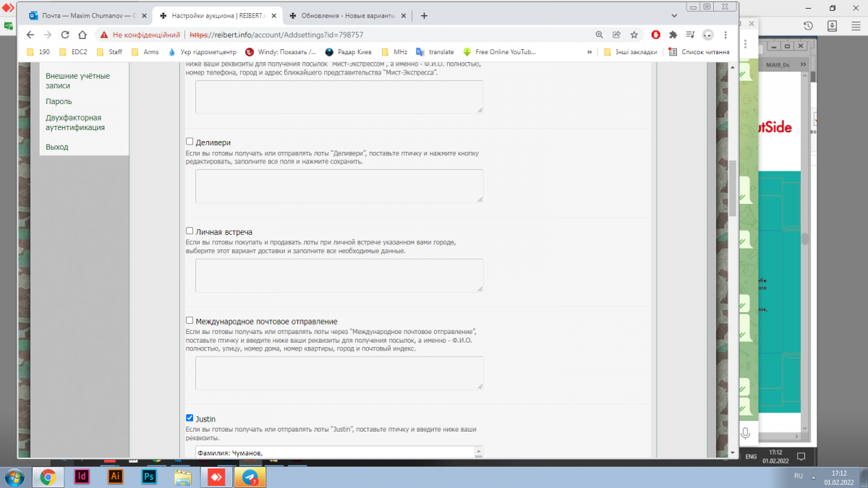Click the Мист-Экспресс details text area
This screenshot has height=488, width=868.
[339, 96]
